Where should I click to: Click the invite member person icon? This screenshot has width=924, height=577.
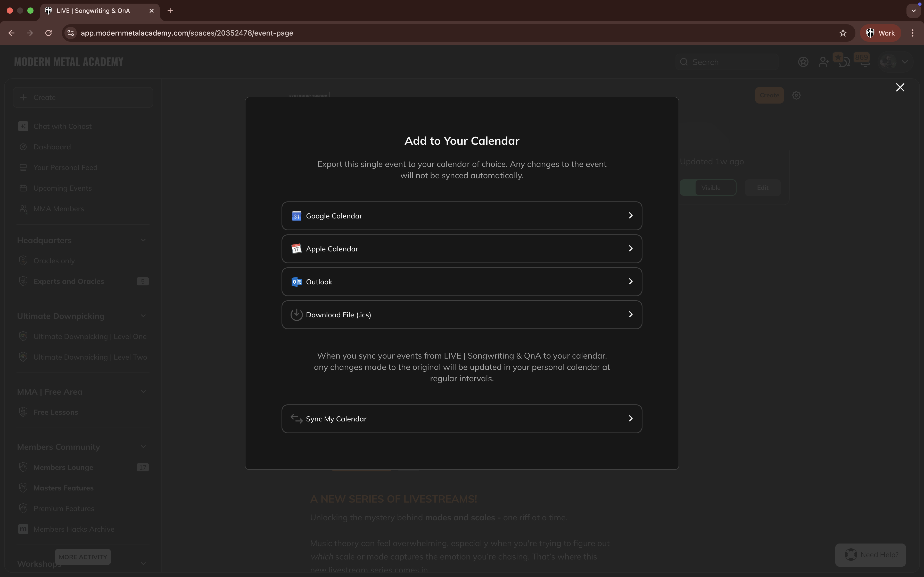[823, 62]
